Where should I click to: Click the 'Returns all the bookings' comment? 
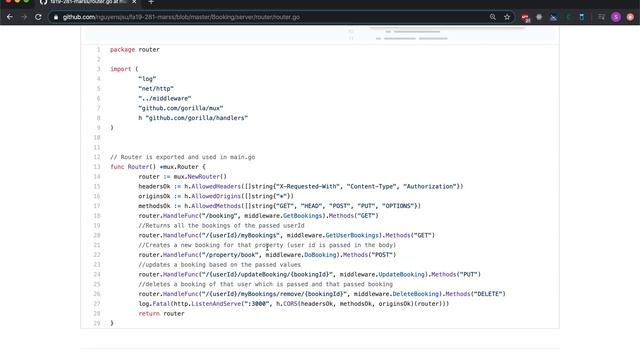coord(221,226)
